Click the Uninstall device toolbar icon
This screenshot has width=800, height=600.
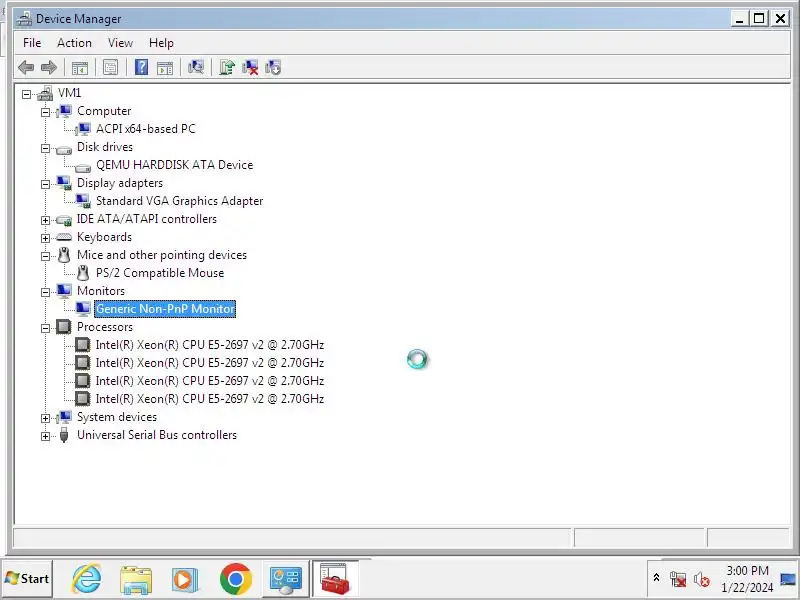(250, 67)
